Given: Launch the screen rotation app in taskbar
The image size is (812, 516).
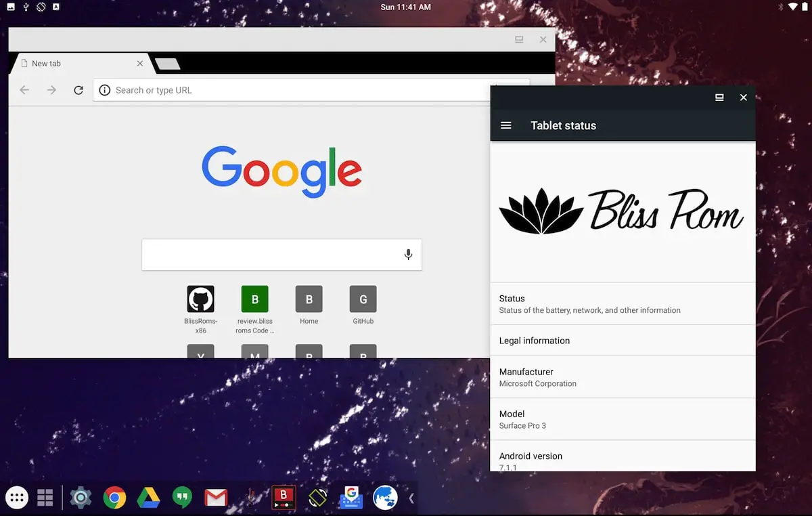Looking at the screenshot, I should [317, 498].
